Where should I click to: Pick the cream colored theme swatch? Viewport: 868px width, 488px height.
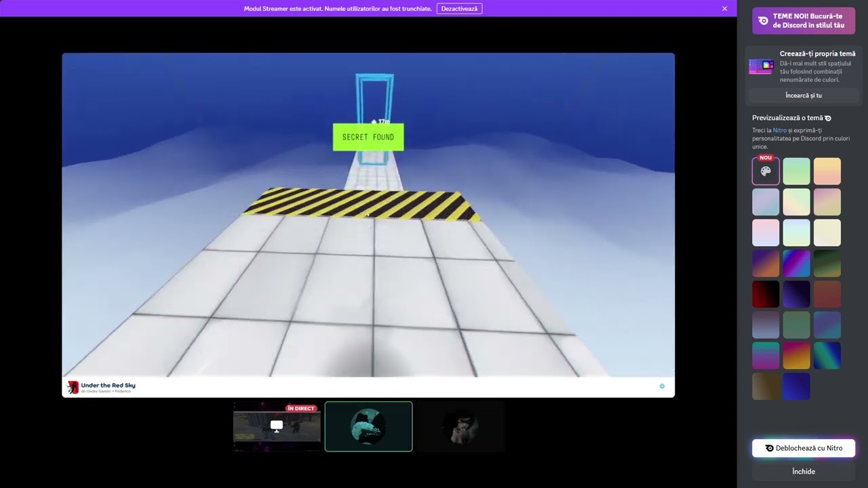click(827, 232)
